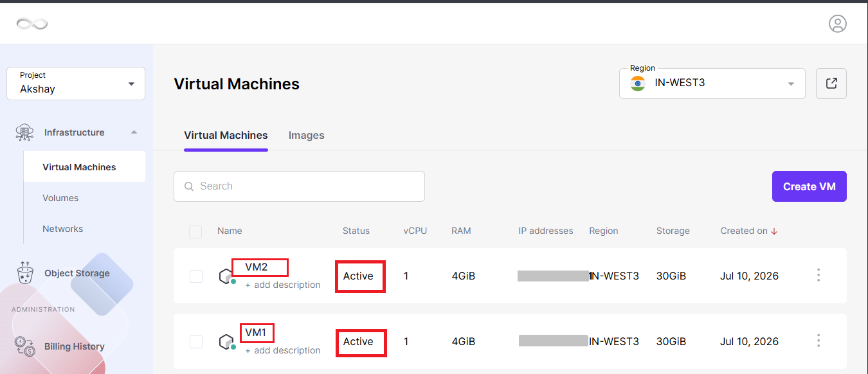Click the Jul 10, 2026 date for VM2

click(750, 276)
